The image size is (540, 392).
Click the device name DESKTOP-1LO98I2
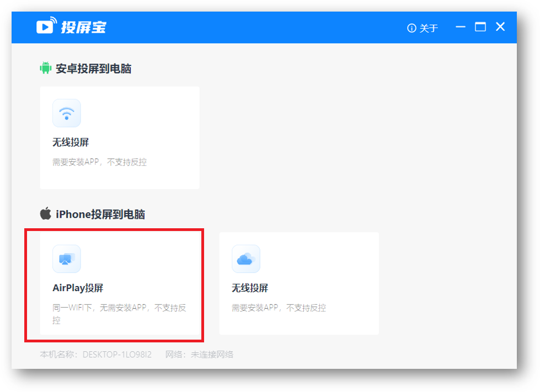pyautogui.click(x=116, y=355)
